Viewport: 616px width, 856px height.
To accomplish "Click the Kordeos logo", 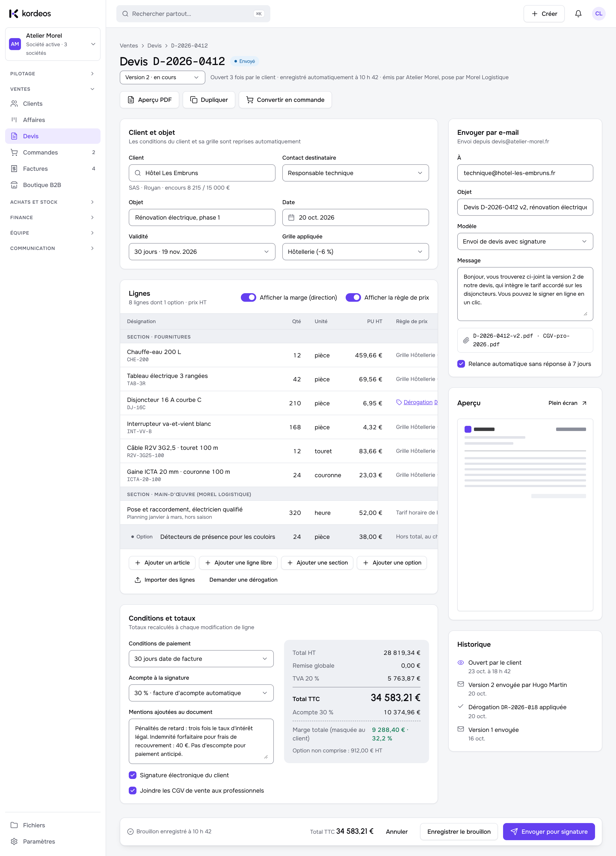I will (30, 13).
